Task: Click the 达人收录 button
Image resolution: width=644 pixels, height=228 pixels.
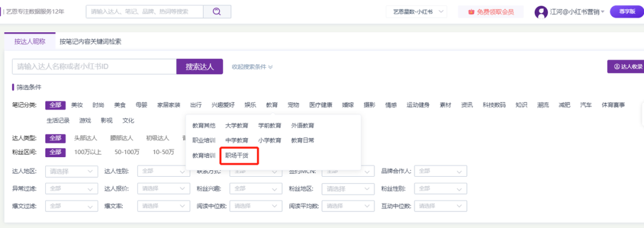Action: (626, 66)
